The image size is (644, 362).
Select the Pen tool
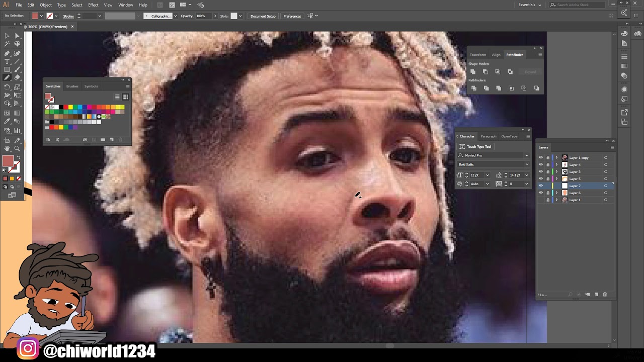point(7,53)
